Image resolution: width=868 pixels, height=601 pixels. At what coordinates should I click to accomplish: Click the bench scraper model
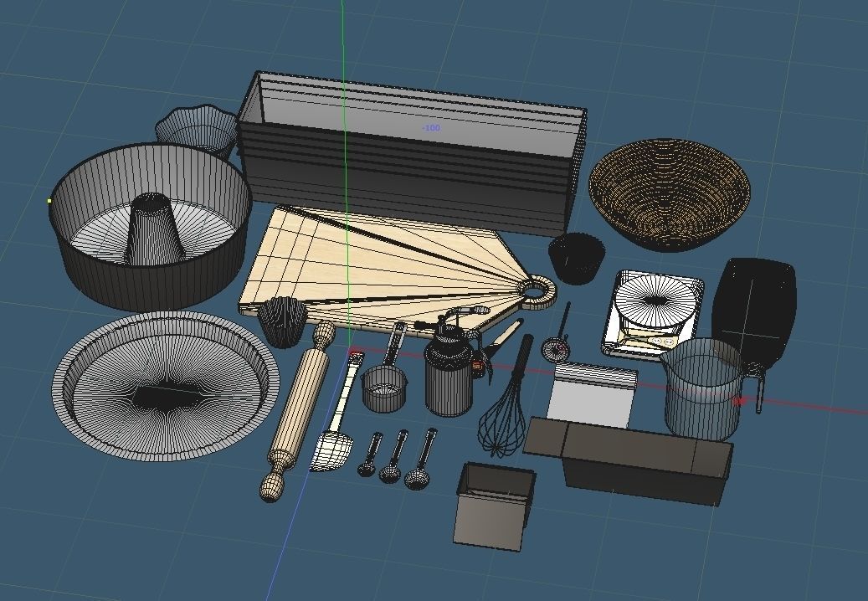tap(592, 394)
